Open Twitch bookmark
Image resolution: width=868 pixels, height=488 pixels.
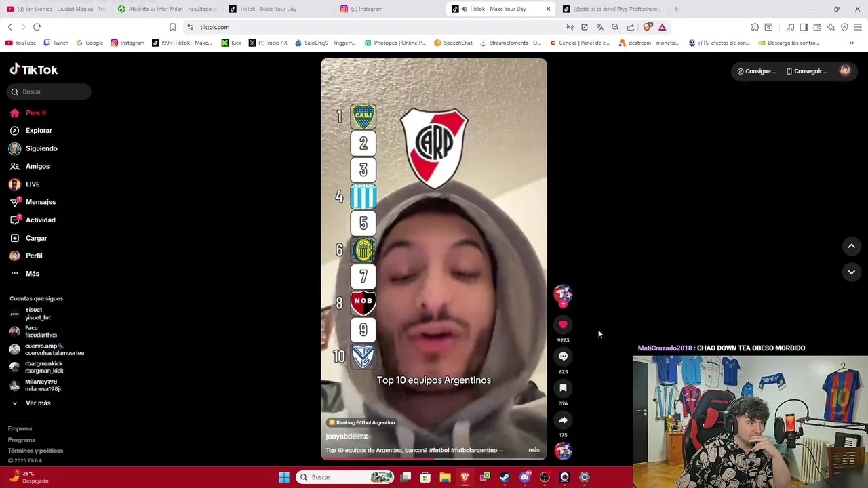click(56, 43)
